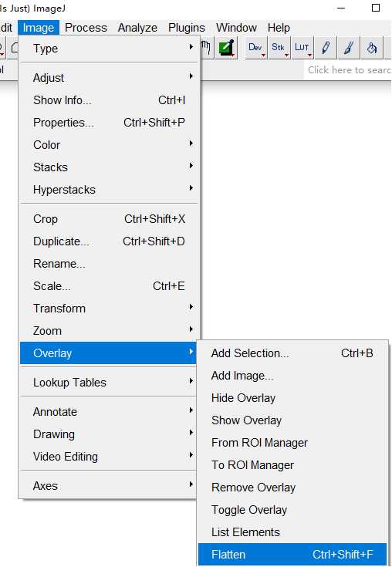This screenshot has width=392, height=567.
Task: Select the paintbrush tool
Action: point(348,47)
